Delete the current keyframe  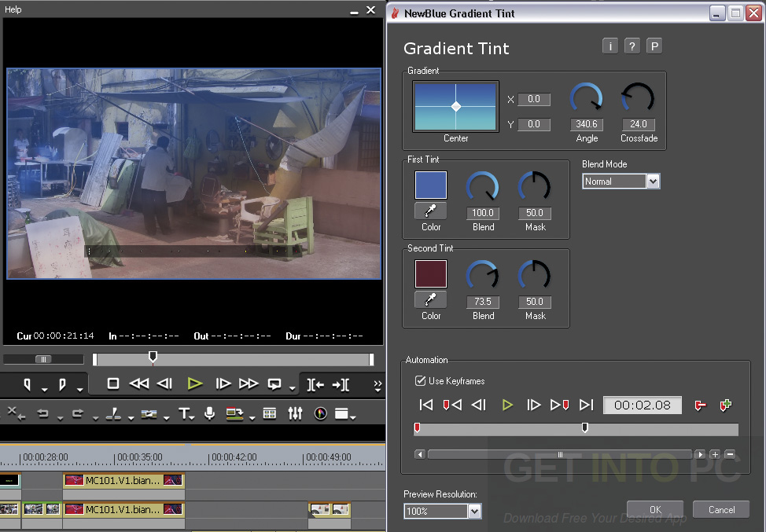(x=700, y=405)
